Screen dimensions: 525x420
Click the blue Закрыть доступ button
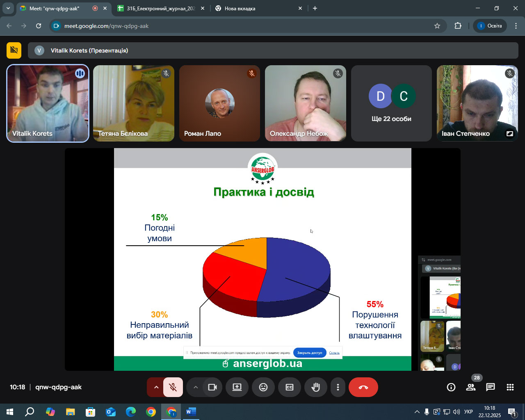310,353
